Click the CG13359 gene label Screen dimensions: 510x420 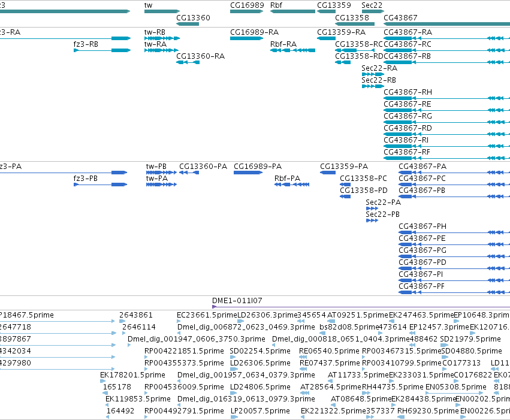coord(334,5)
